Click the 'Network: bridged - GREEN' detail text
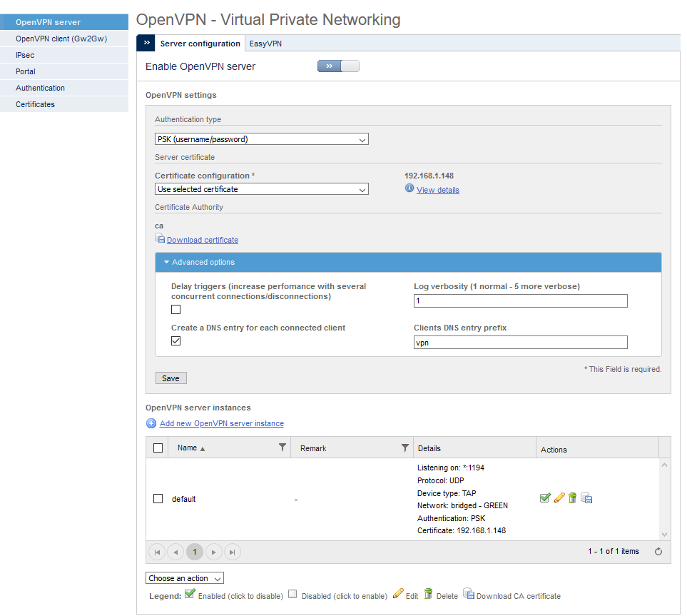Viewport: 687px width, 616px height. click(x=463, y=505)
